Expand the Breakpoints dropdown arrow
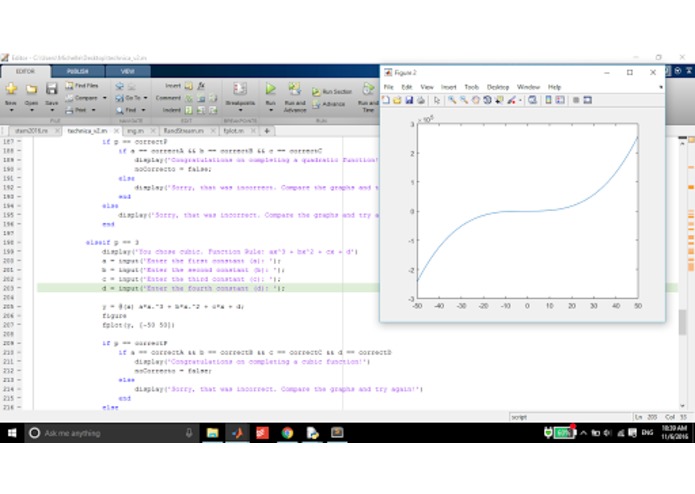 point(240,110)
